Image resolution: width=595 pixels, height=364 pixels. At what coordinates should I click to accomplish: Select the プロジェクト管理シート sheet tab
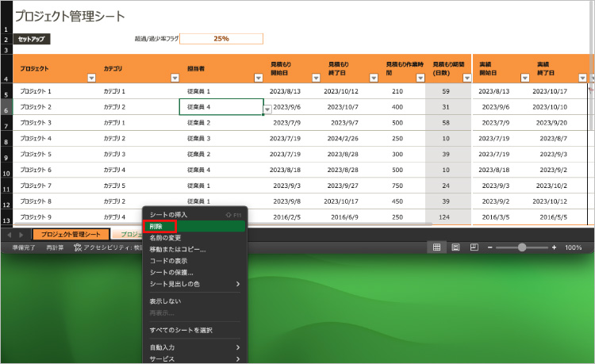pos(71,235)
